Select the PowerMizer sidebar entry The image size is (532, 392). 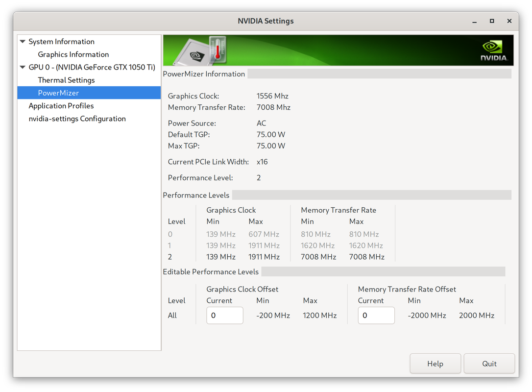click(89, 93)
